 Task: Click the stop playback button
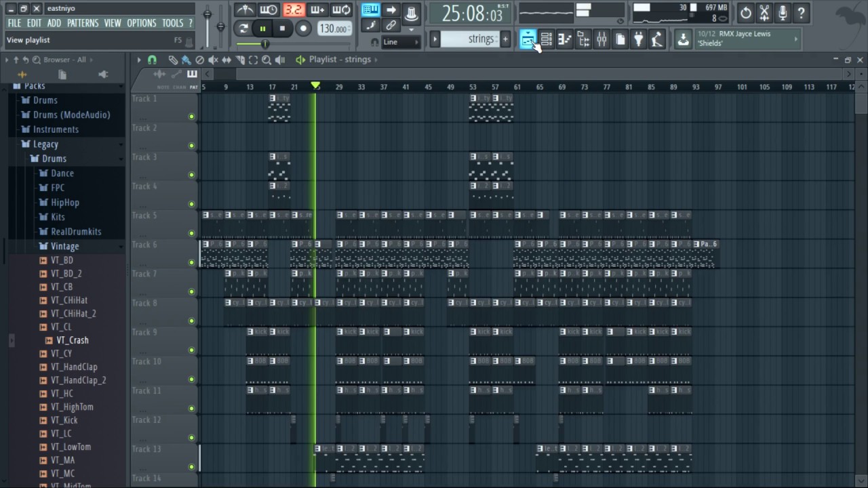click(x=282, y=28)
